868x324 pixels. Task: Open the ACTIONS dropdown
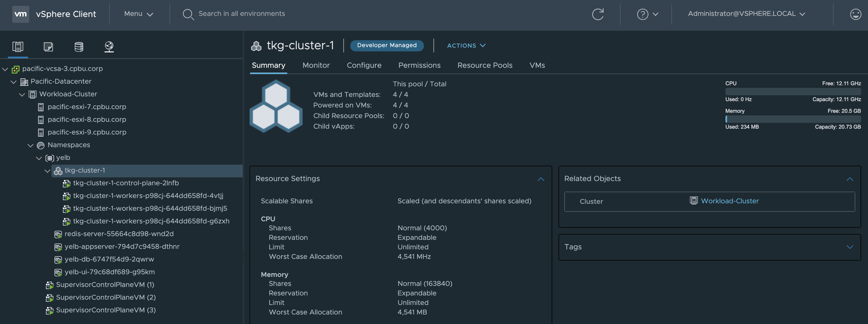click(466, 46)
